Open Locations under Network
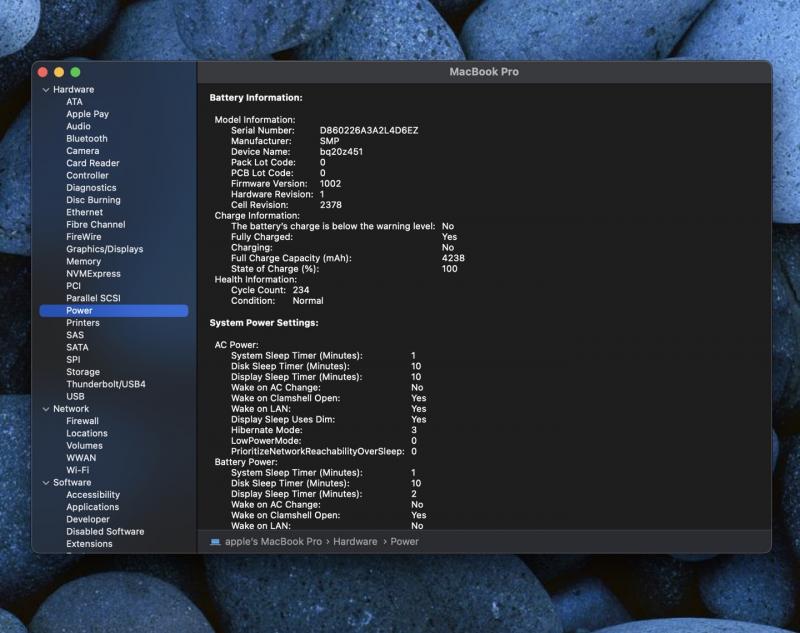Screen dimensions: 800x633 click(x=87, y=433)
